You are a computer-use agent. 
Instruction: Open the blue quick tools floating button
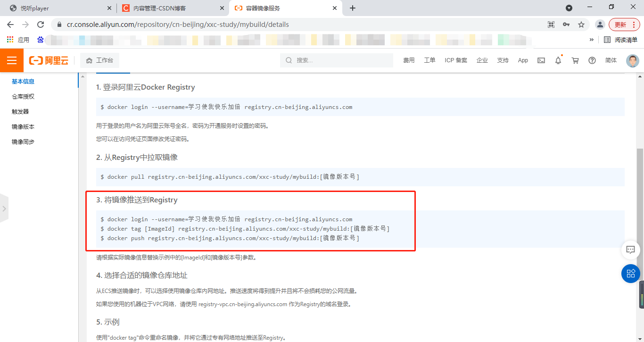[x=630, y=274]
